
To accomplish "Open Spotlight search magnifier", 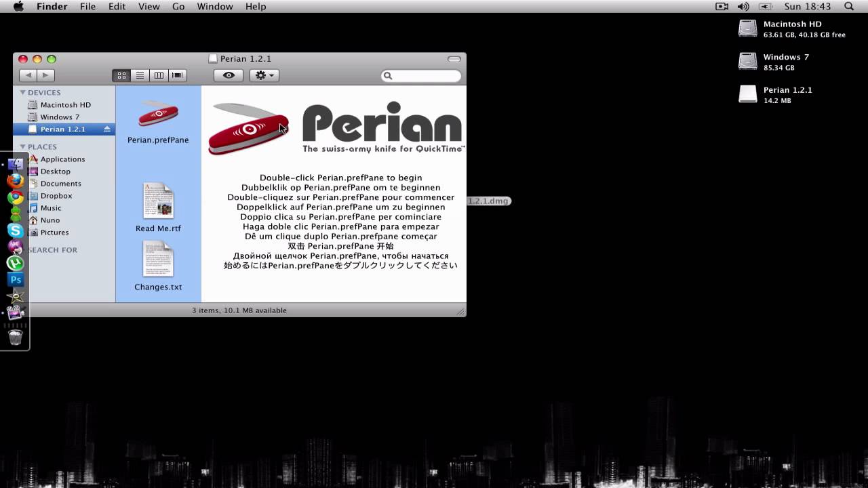I will pos(849,7).
